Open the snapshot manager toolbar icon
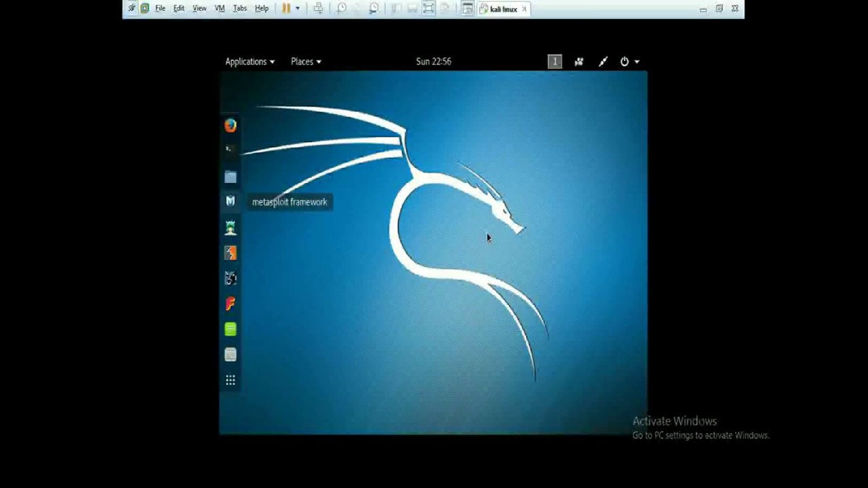868x488 pixels. click(x=374, y=9)
